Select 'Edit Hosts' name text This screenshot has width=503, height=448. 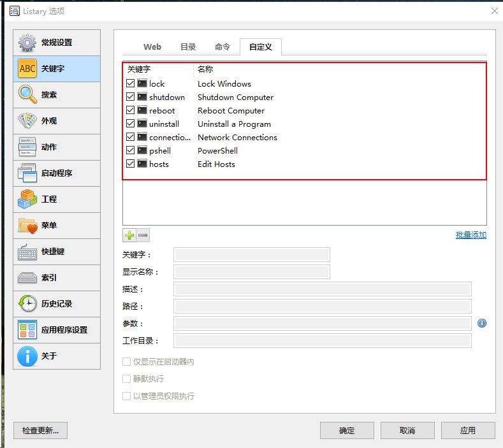coord(216,164)
